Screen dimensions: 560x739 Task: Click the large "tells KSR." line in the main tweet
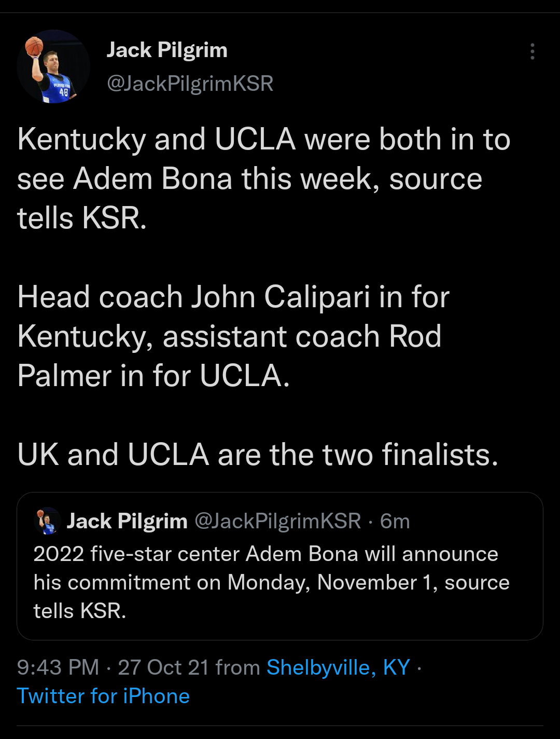coord(82,218)
